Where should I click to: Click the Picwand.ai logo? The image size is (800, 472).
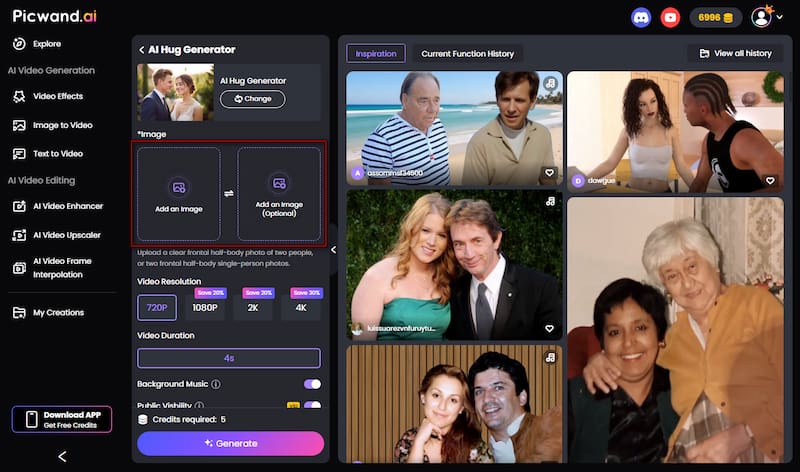click(55, 16)
